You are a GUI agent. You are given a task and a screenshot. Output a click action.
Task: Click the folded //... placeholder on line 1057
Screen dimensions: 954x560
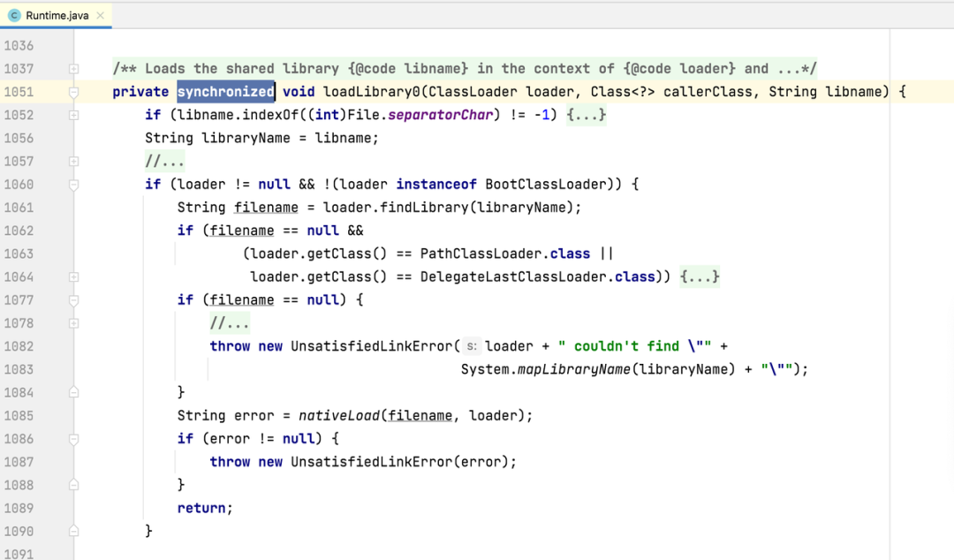click(x=164, y=162)
